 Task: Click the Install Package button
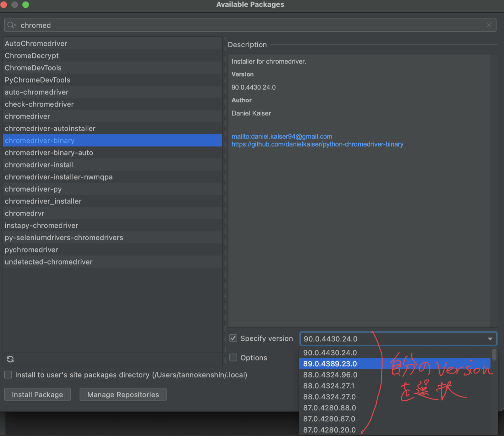click(x=37, y=394)
